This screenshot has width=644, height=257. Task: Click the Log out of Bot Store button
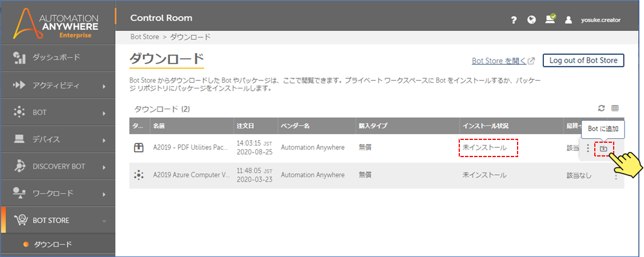pyautogui.click(x=583, y=61)
